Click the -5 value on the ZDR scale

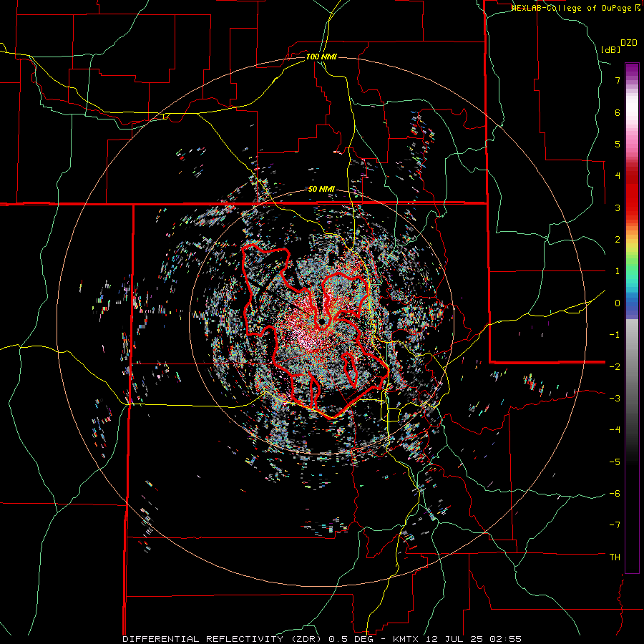coord(615,462)
